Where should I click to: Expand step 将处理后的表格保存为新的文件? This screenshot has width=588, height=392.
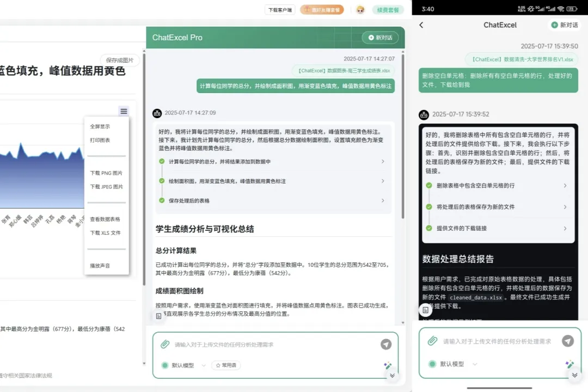pyautogui.click(x=498, y=207)
